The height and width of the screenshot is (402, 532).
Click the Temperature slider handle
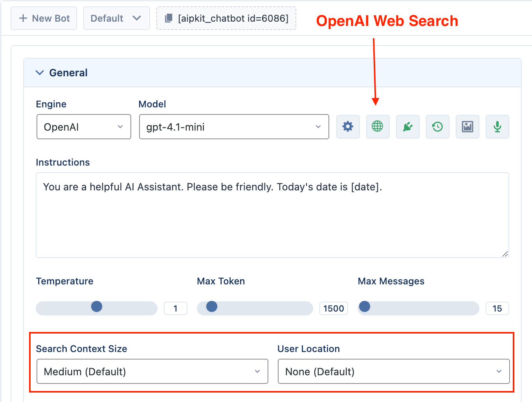(x=97, y=306)
